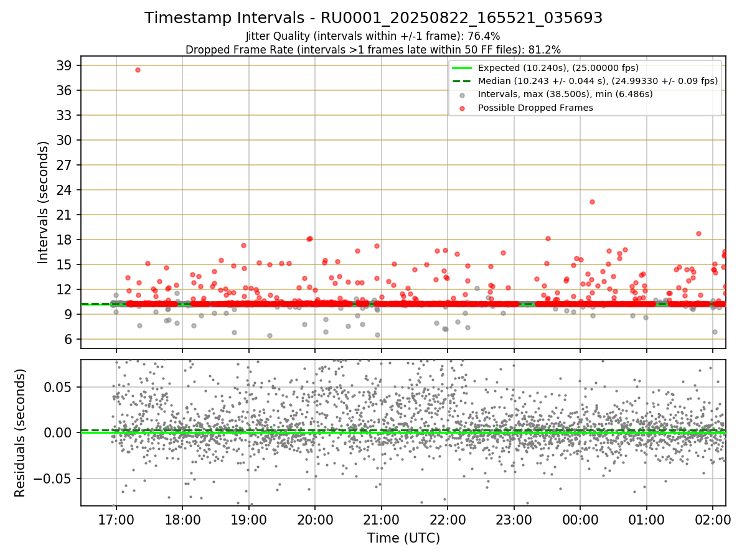
Task: Click the solid green line sample in the legend
Action: pyautogui.click(x=462, y=68)
